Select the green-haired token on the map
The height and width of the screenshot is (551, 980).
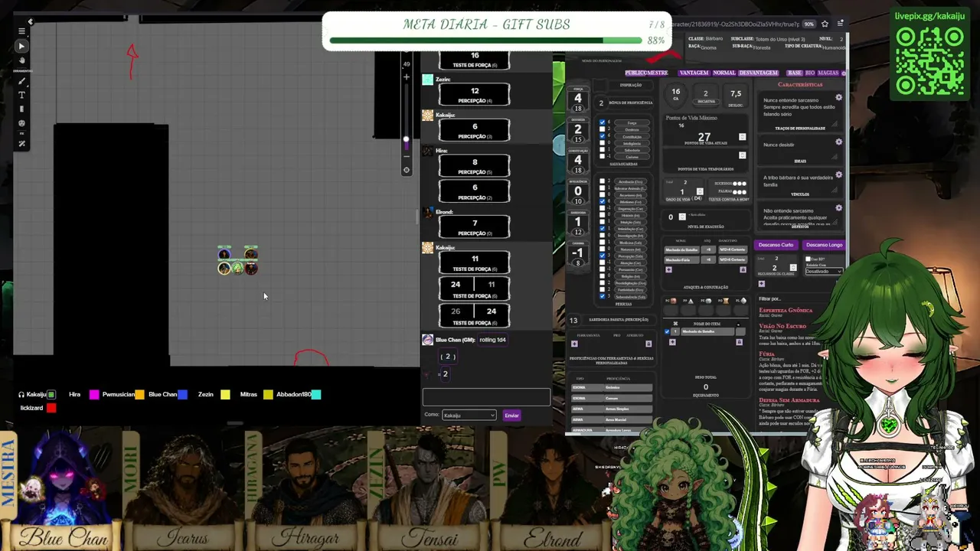pos(237,268)
